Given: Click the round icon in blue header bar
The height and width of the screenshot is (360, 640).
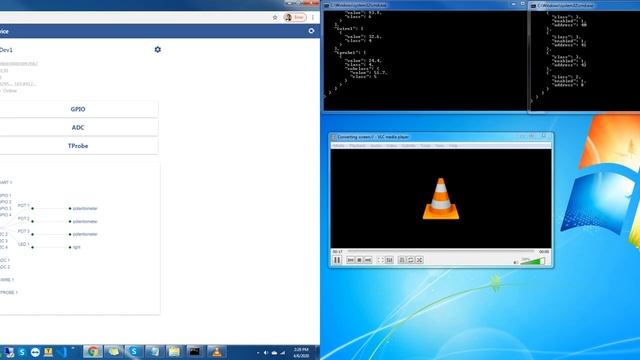Looking at the screenshot, I should click(311, 31).
